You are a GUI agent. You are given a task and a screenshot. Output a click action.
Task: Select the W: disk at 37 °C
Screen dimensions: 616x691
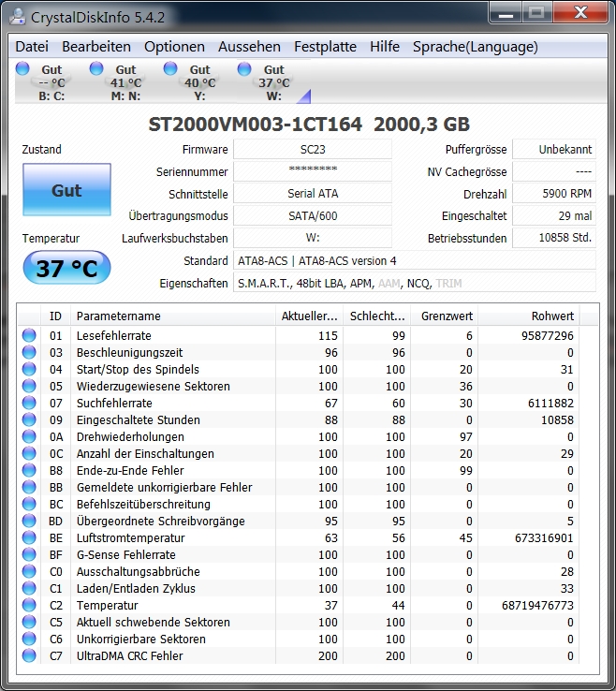[x=273, y=82]
